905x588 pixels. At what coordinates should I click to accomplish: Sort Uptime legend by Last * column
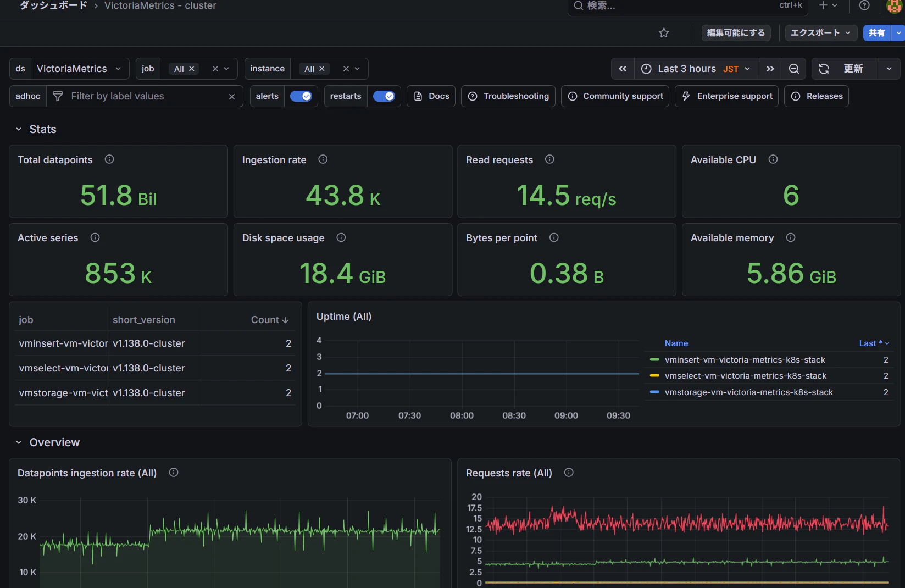click(x=874, y=343)
